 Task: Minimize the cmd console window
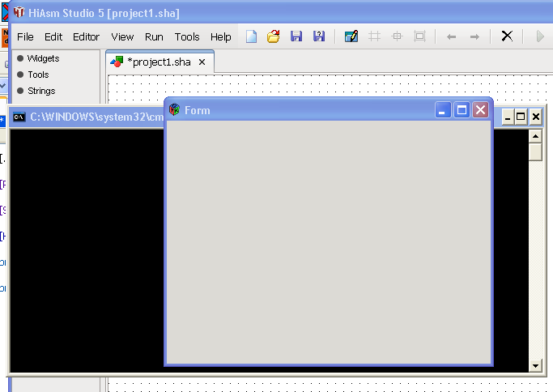pyautogui.click(x=508, y=117)
